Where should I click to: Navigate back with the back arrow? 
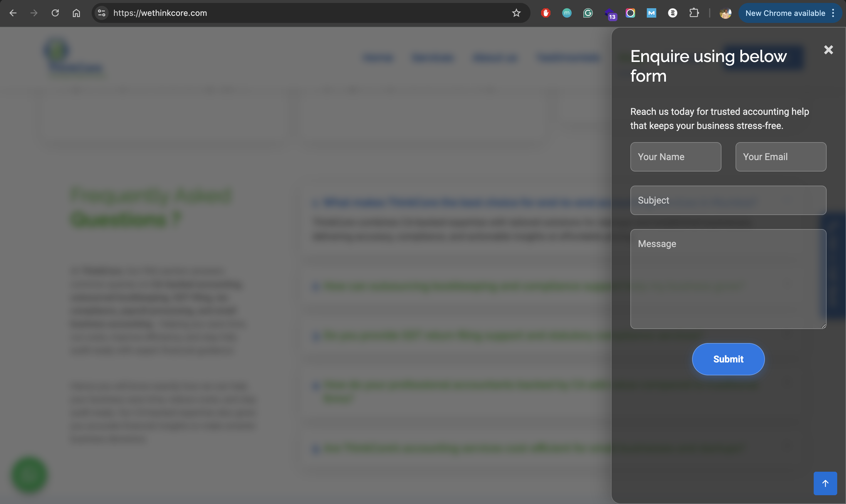pos(13,13)
